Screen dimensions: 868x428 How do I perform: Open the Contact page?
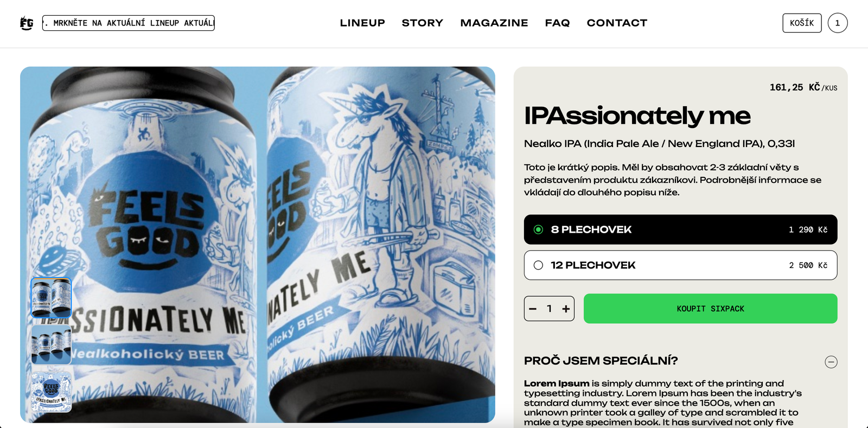pyautogui.click(x=617, y=23)
